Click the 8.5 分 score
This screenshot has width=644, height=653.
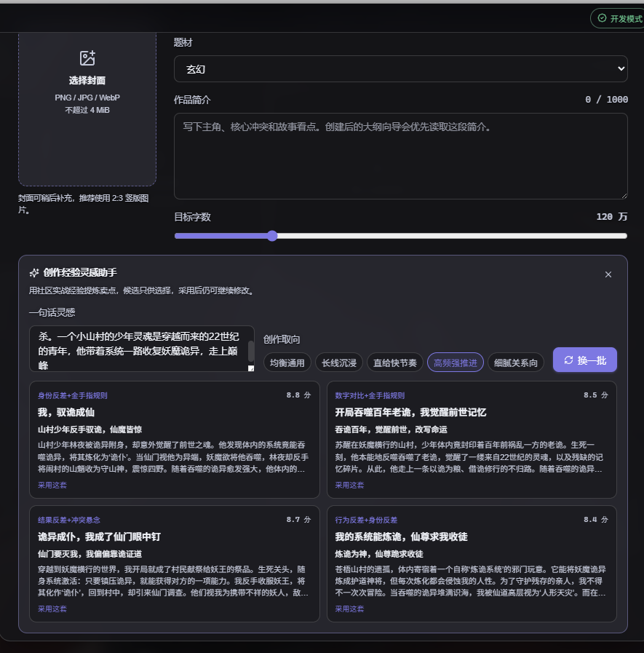[x=596, y=395]
